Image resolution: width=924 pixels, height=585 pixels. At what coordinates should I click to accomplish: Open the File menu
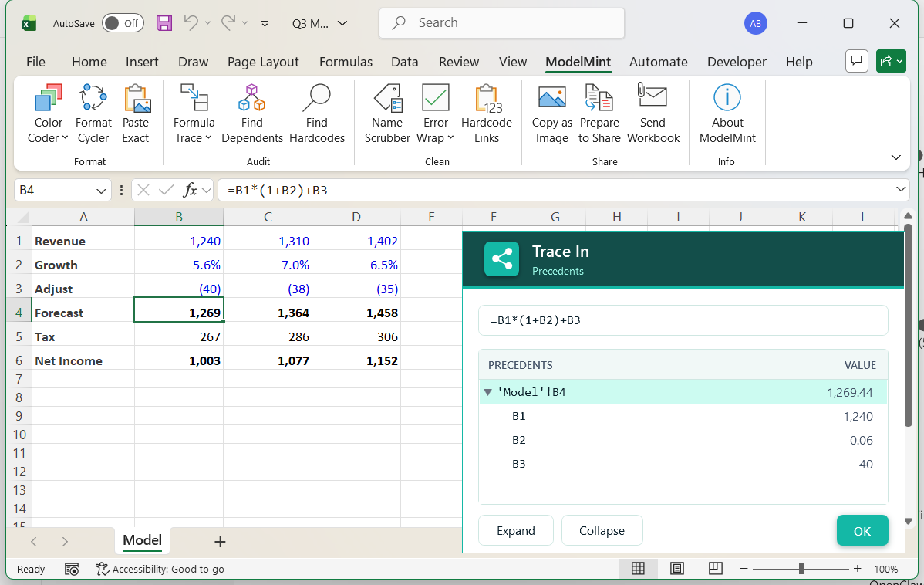point(35,62)
